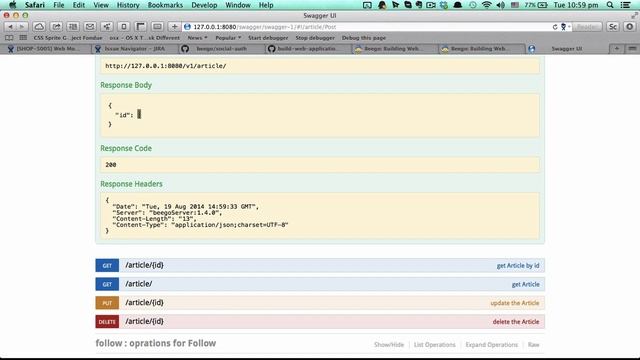Click the 'get Article by id' description link
The height and width of the screenshot is (360, 640).
pyautogui.click(x=518, y=266)
